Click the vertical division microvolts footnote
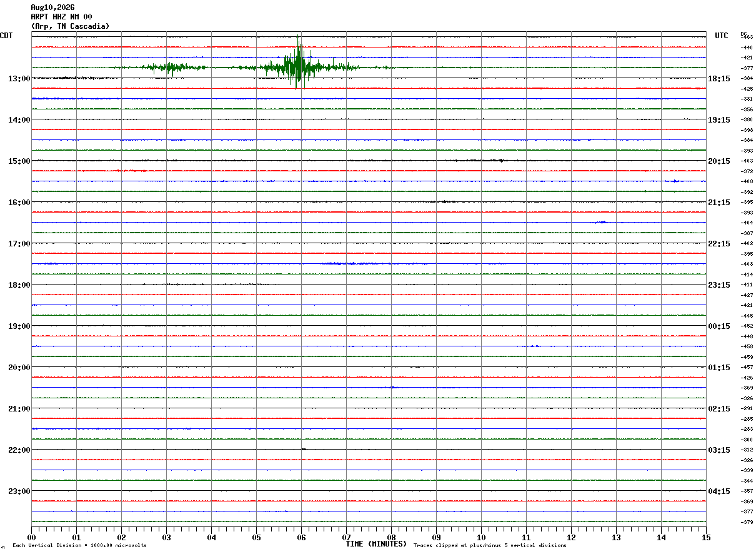The height and width of the screenshot is (554, 756). click(79, 545)
